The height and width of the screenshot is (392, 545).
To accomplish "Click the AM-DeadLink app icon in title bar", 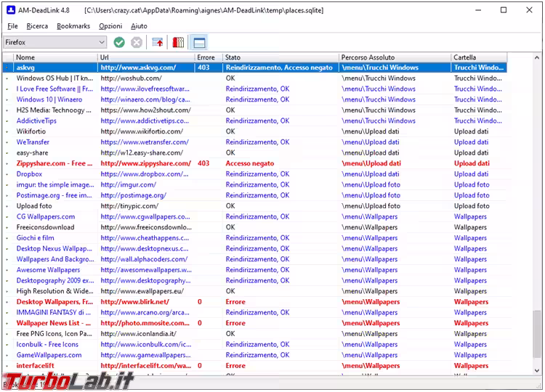I will click(11, 10).
